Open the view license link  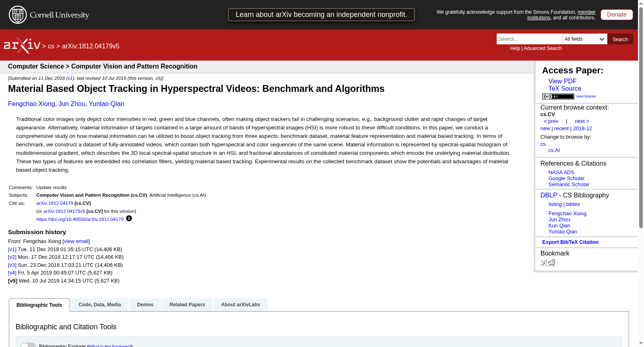click(586, 96)
